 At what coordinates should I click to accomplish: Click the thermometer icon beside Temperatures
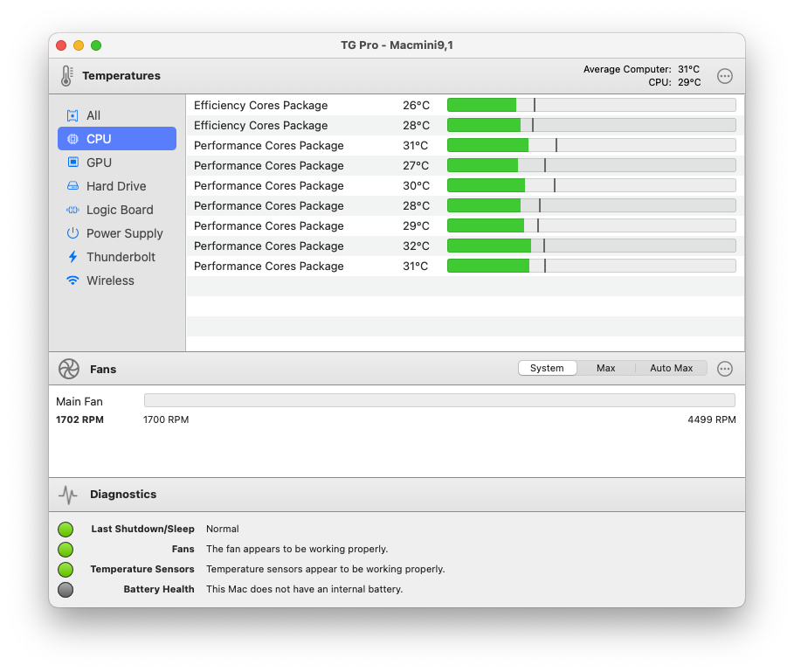[66, 76]
